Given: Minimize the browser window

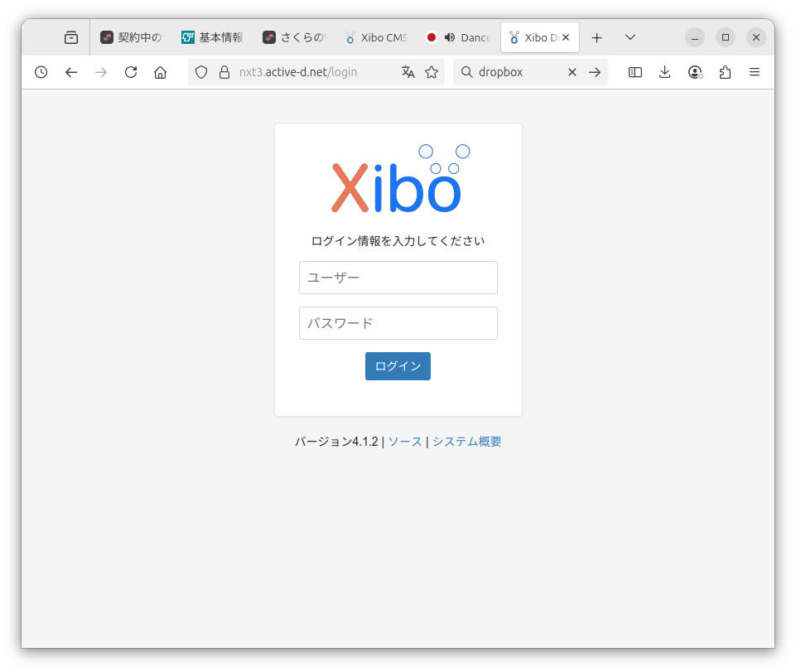Looking at the screenshot, I should (x=695, y=37).
